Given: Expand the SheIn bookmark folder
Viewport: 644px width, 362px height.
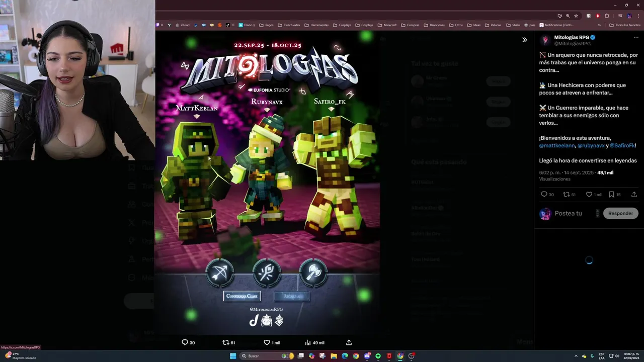Looking at the screenshot, I should coord(513,25).
